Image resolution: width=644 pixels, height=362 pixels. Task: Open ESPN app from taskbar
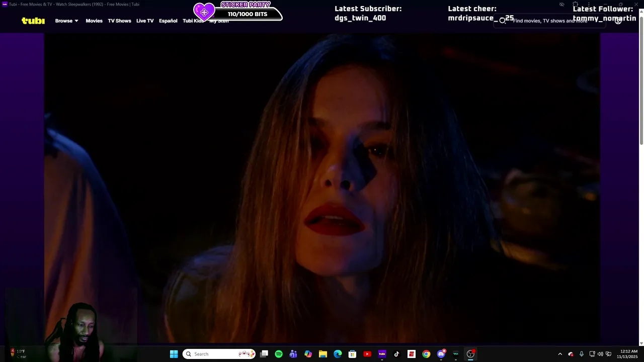tap(412, 354)
